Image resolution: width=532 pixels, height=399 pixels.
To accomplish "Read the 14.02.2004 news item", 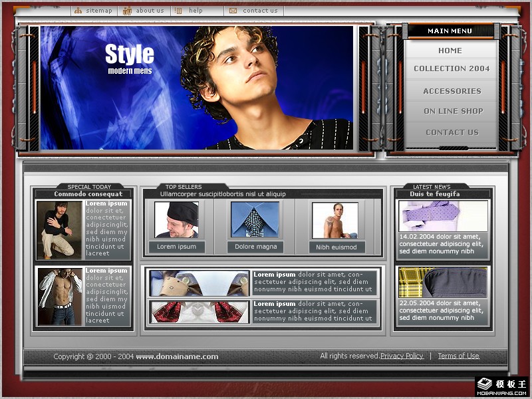I will [x=442, y=244].
